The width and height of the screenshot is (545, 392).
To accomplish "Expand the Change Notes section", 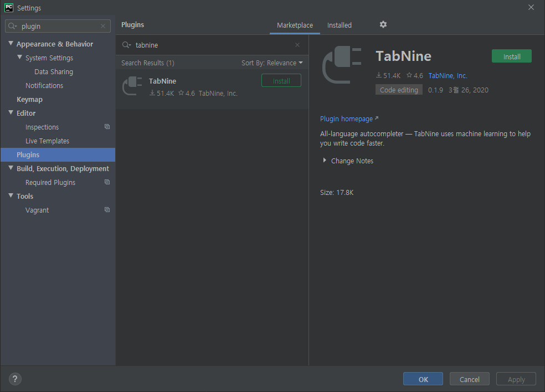I will click(325, 160).
